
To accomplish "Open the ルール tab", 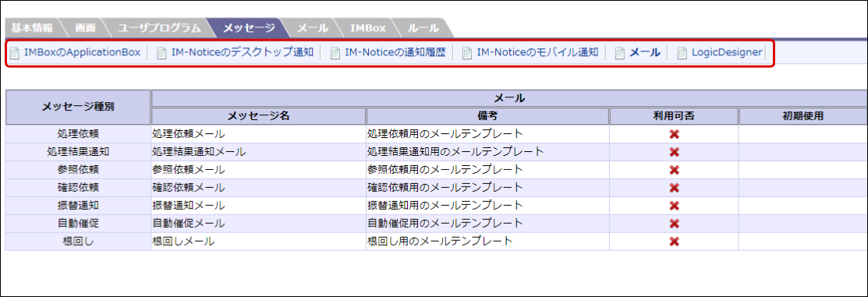I will pyautogui.click(x=423, y=27).
